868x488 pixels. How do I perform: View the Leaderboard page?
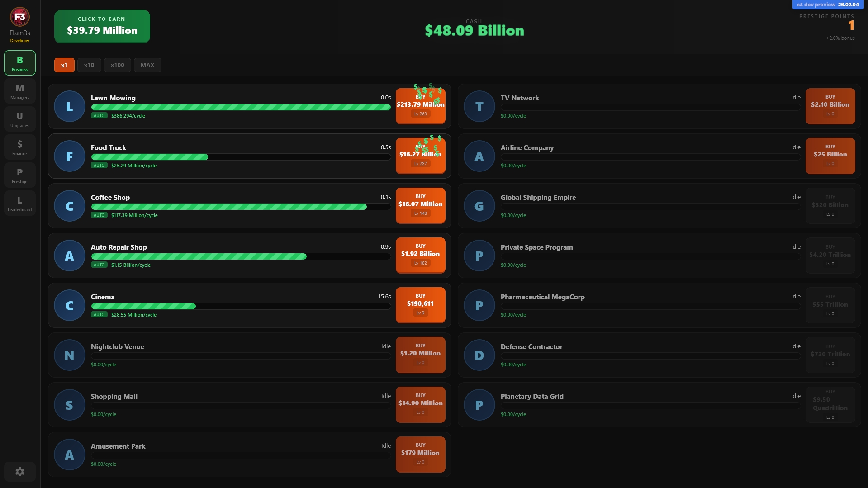coord(19,204)
